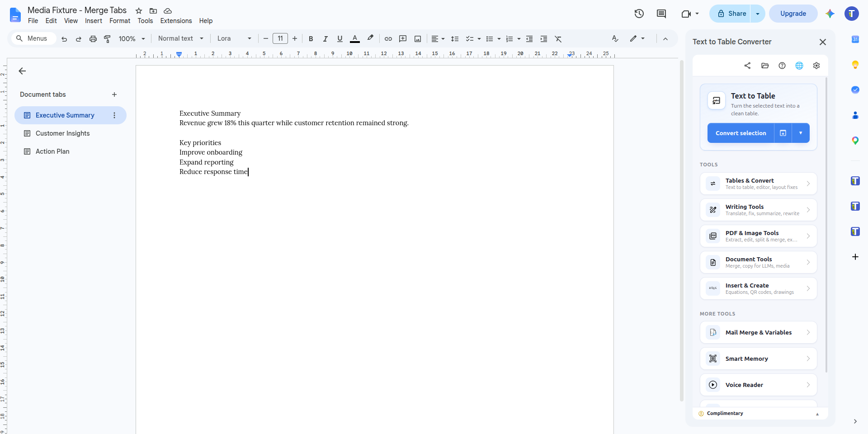Open Convert selection dropdown arrow
Image resolution: width=868 pixels, height=434 pixels.
pos(801,133)
